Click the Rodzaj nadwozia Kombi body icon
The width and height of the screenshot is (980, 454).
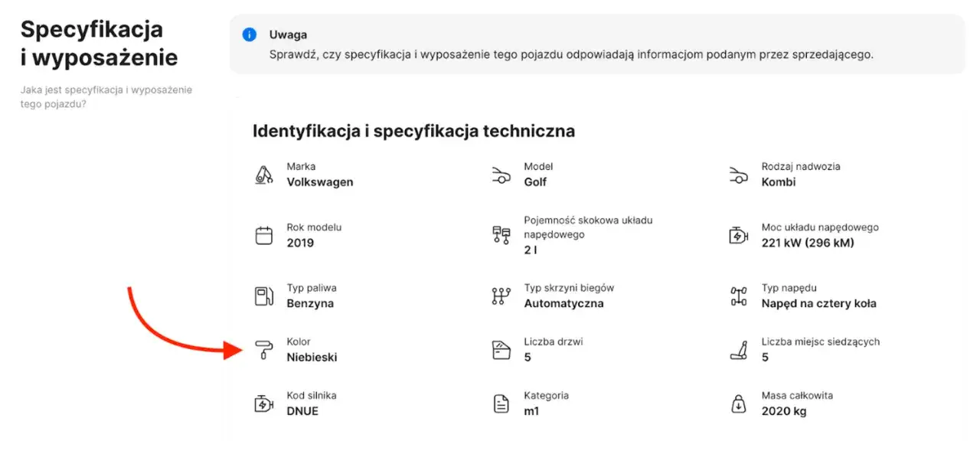click(x=738, y=175)
